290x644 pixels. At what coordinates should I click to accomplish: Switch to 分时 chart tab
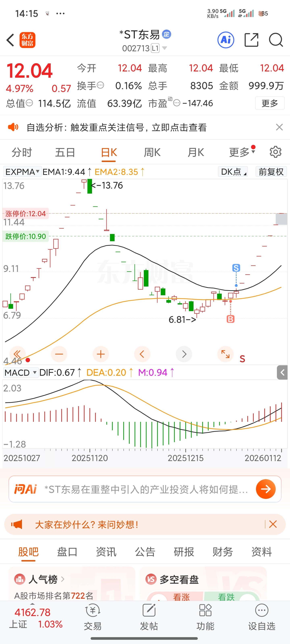pos(22,152)
